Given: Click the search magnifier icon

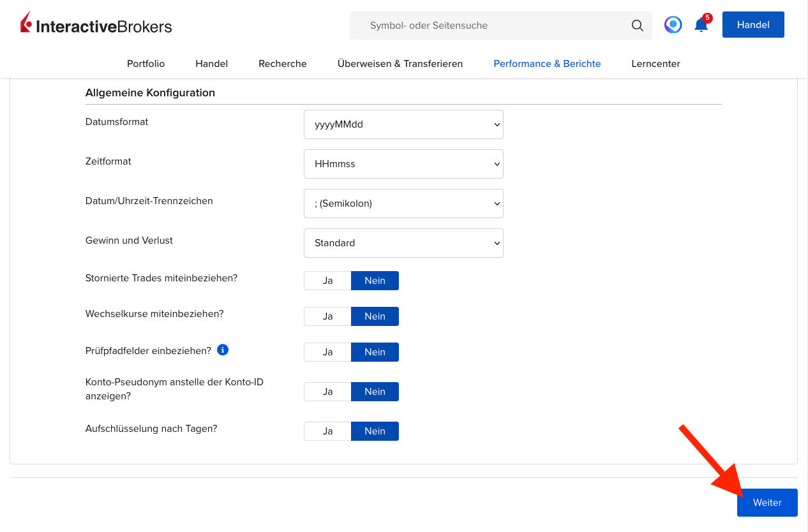Looking at the screenshot, I should (x=637, y=26).
